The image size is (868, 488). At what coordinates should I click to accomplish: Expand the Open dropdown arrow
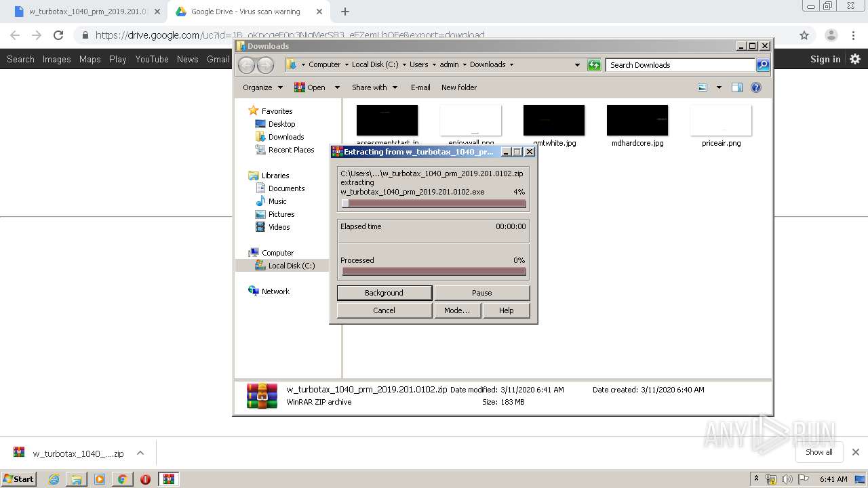[336, 87]
